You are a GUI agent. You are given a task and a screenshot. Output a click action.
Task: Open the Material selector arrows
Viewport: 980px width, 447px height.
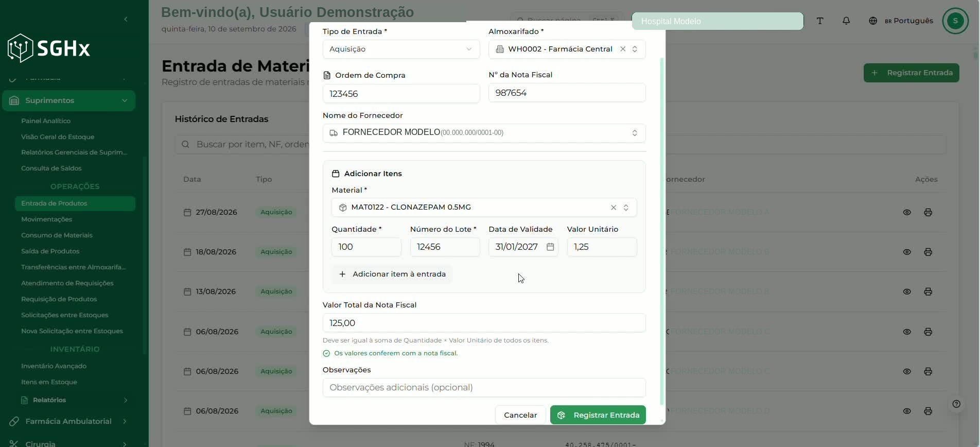pyautogui.click(x=626, y=208)
